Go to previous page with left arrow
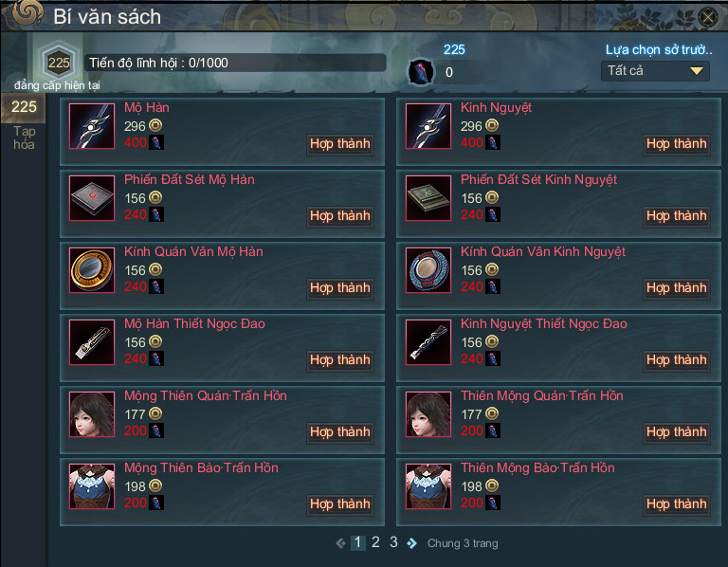 (x=341, y=543)
